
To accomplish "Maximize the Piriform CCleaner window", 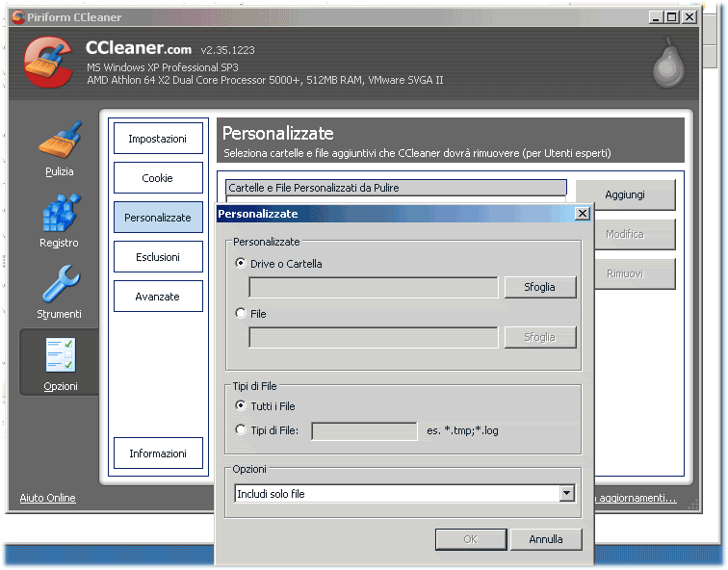I will pyautogui.click(x=671, y=17).
